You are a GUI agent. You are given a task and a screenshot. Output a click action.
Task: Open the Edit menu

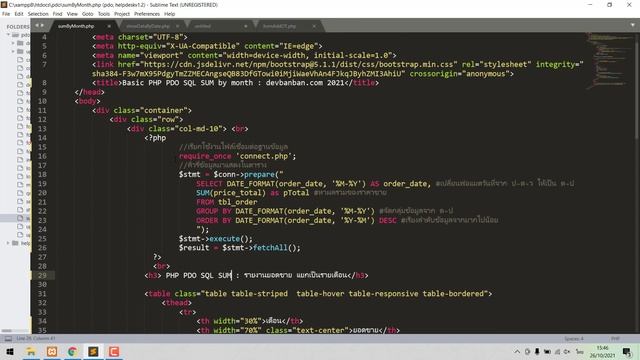pos(19,13)
